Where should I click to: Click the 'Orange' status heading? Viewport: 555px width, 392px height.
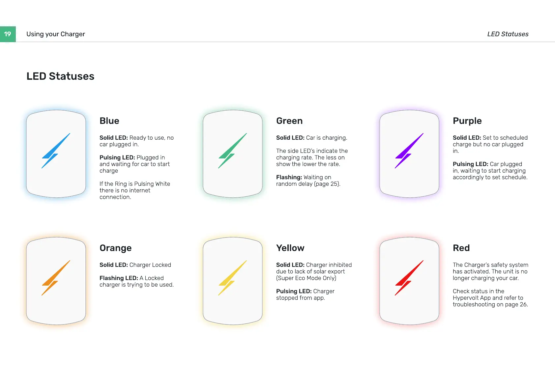115,248
